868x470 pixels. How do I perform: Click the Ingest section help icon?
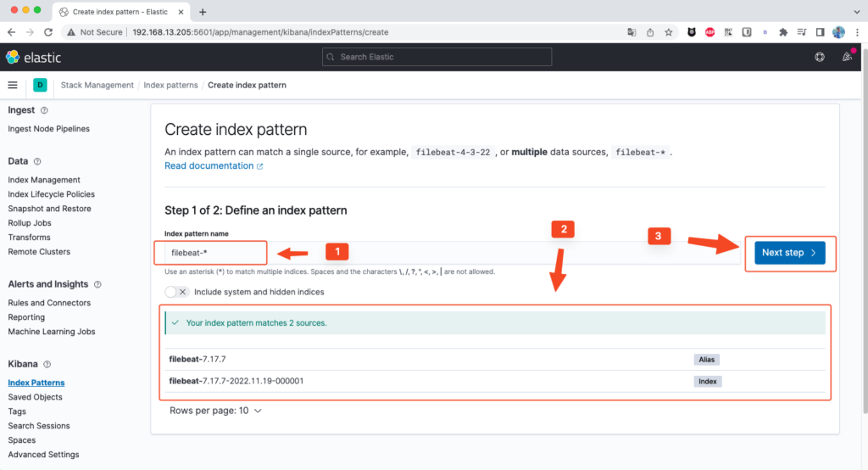tap(44, 110)
